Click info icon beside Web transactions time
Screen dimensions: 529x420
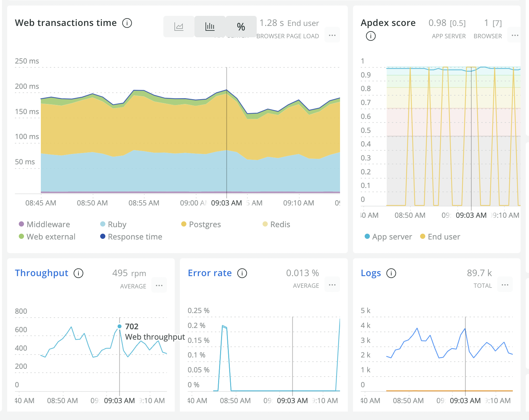127,23
